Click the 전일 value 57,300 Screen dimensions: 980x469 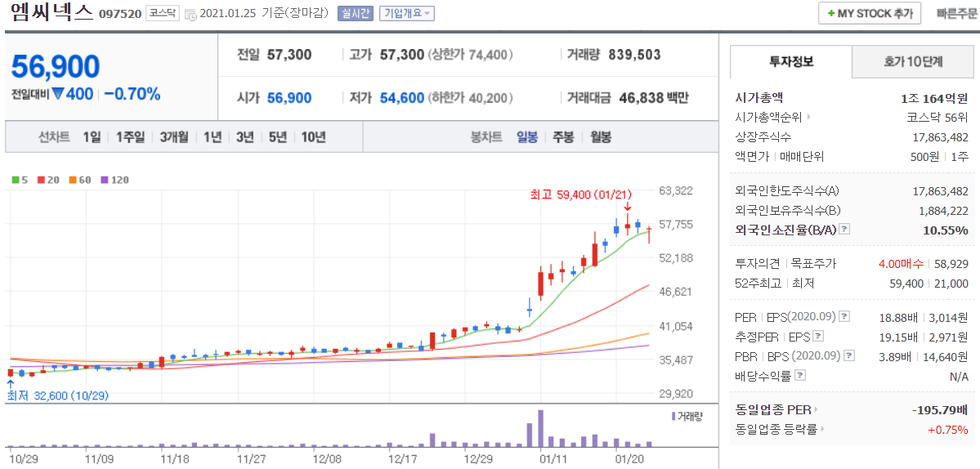coord(289,55)
